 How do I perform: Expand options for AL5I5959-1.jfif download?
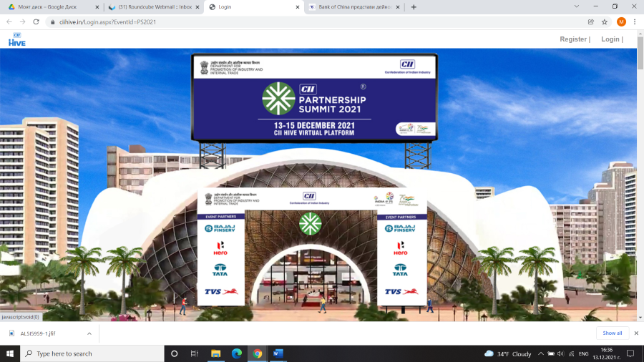coord(89,333)
